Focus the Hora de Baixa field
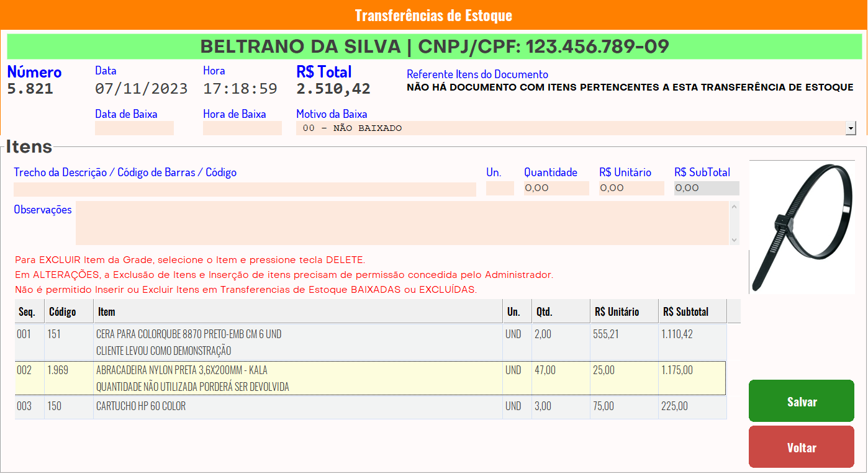 [242, 128]
